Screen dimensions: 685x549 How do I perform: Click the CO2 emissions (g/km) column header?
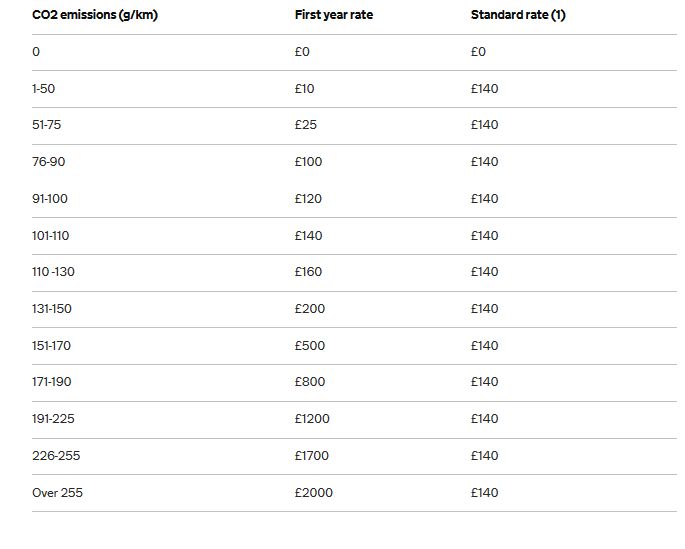pos(95,15)
